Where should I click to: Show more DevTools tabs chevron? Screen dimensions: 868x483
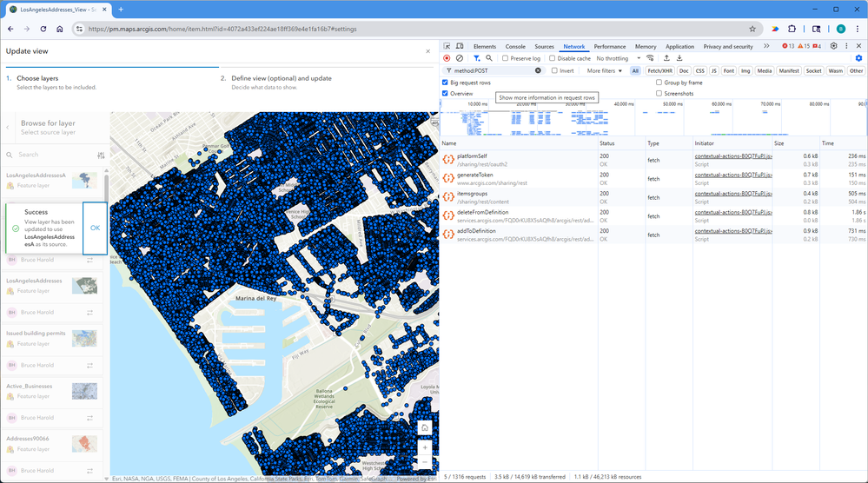[766, 46]
